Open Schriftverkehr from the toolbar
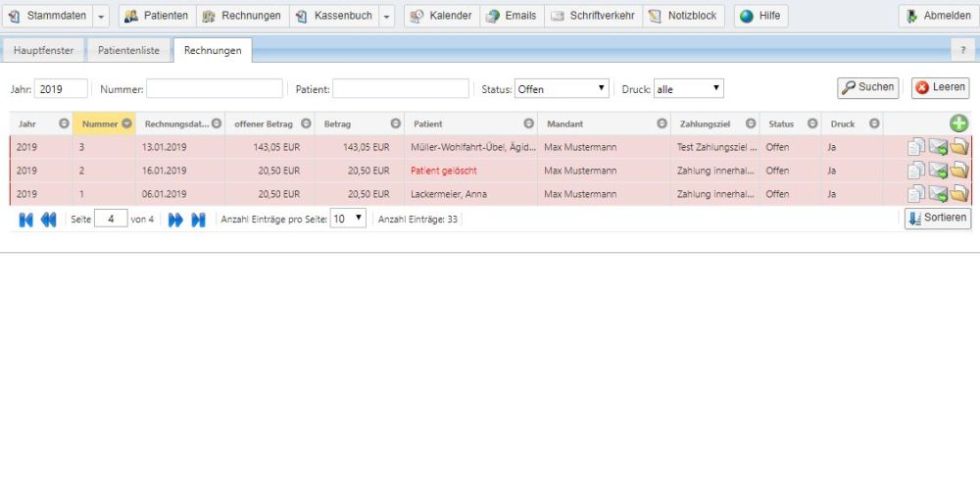The image size is (980, 494). (593, 16)
